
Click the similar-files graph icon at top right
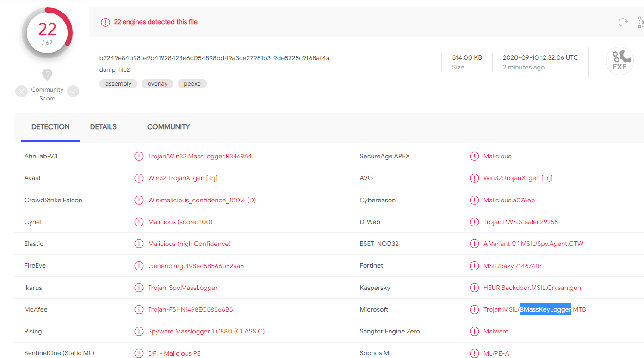(640, 22)
